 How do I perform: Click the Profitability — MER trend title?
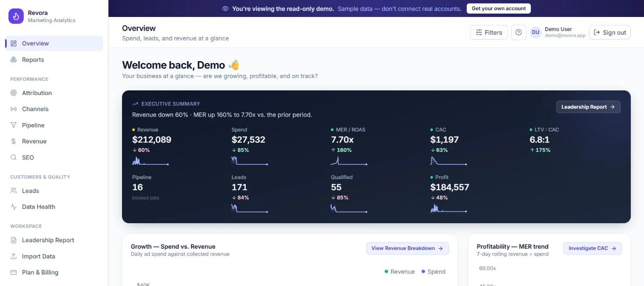point(512,247)
